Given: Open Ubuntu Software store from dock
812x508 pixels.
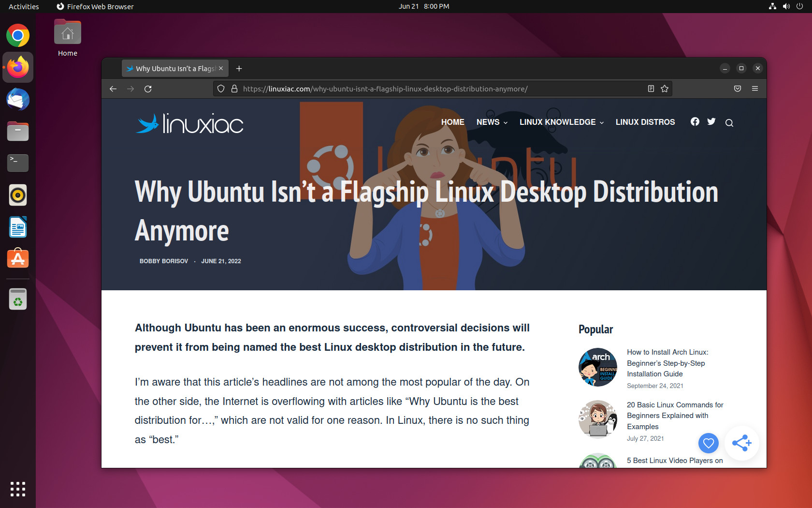Looking at the screenshot, I should click(x=18, y=259).
